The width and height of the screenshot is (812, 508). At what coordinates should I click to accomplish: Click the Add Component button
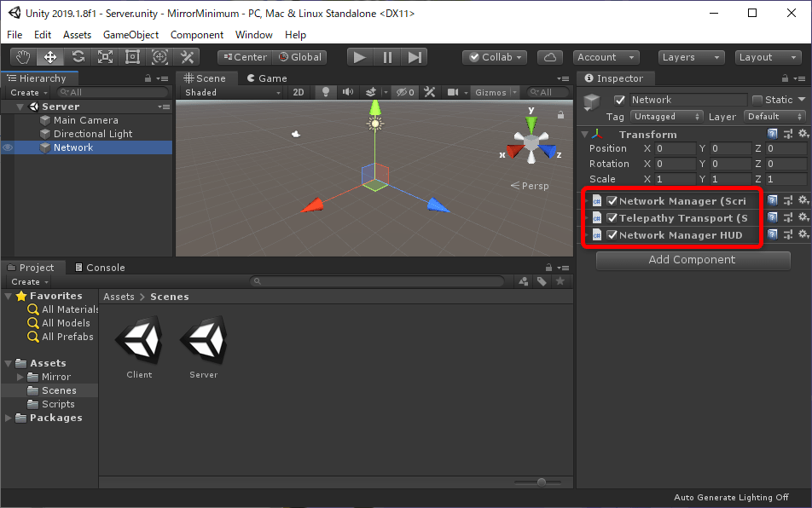(693, 260)
